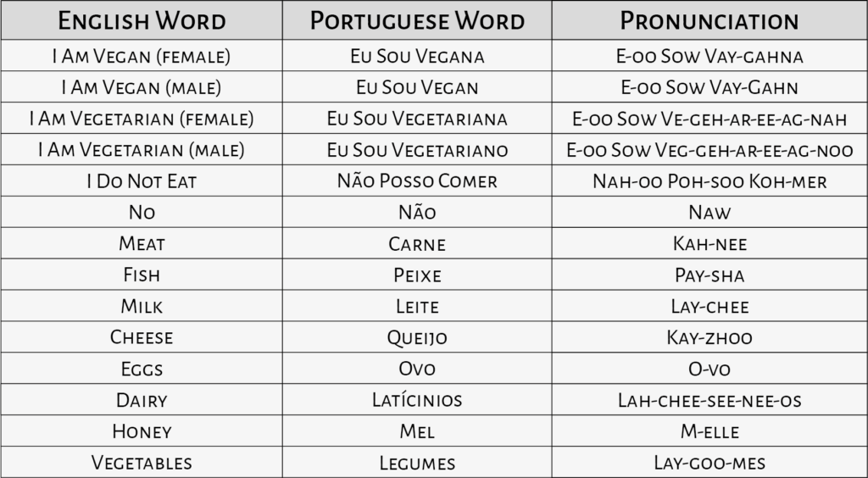This screenshot has width=868, height=478.
Task: Click the 'Queijo' cell
Action: point(417,337)
